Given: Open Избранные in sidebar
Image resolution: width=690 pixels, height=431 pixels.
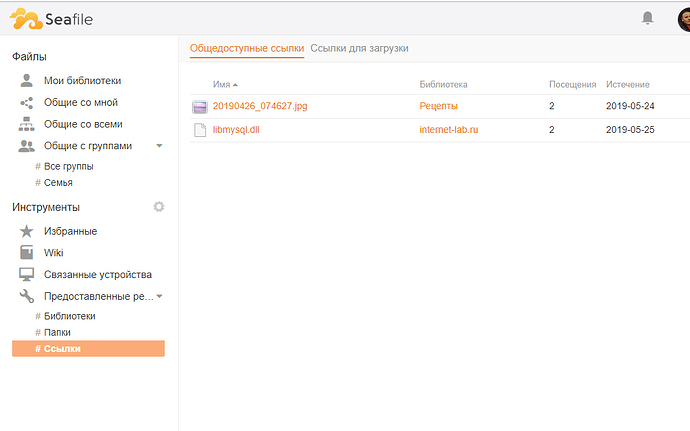Looking at the screenshot, I should pos(70,231).
